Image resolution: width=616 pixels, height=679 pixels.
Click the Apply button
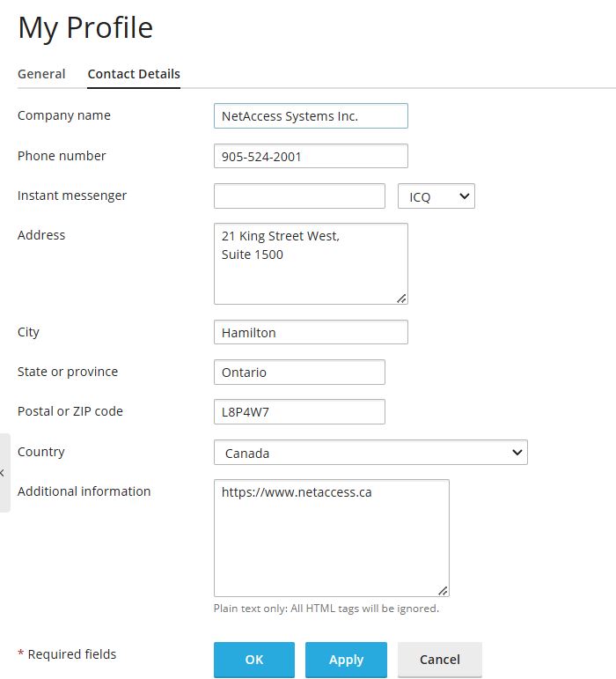[346, 660]
